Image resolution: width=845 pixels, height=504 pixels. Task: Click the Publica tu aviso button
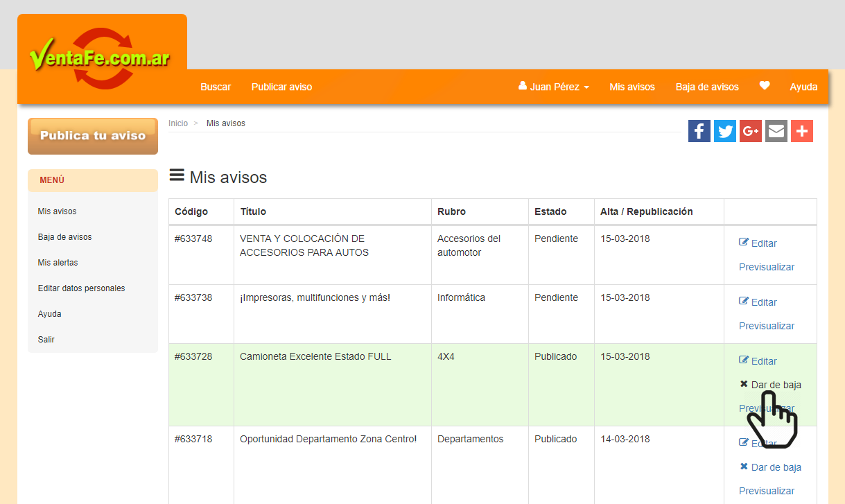pos(93,136)
